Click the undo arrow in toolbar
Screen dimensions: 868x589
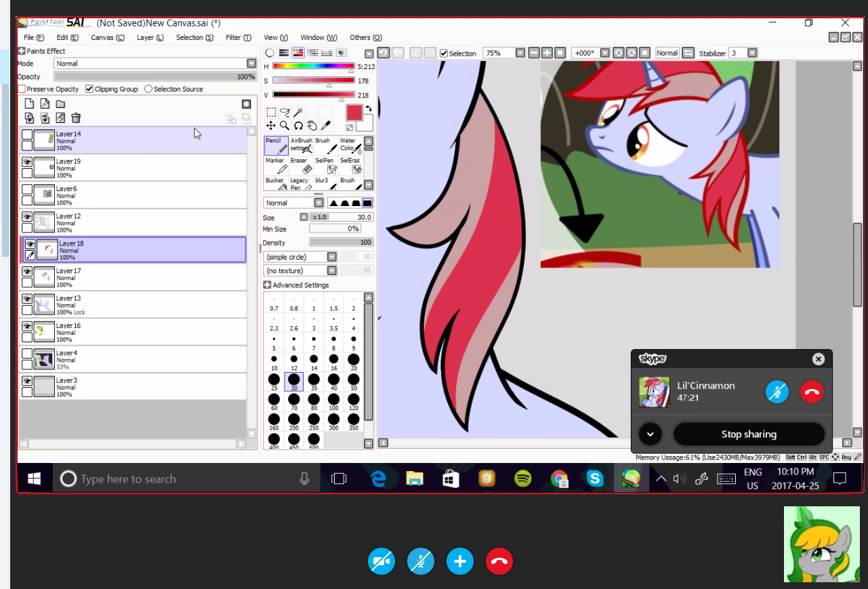[384, 53]
